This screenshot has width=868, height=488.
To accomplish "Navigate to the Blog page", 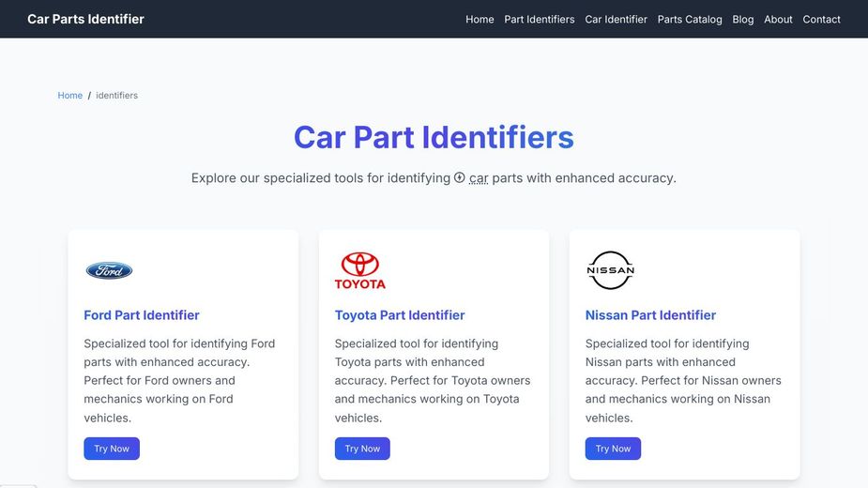I will (742, 19).
